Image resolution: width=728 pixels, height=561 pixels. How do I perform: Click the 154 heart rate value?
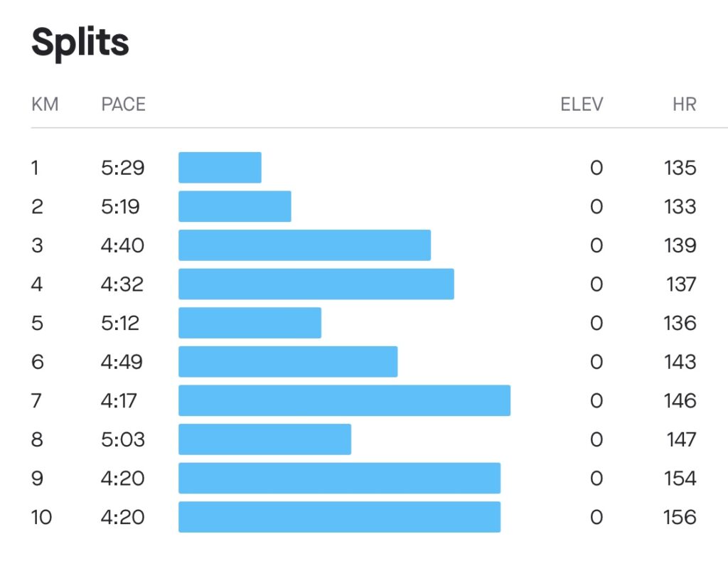(680, 478)
